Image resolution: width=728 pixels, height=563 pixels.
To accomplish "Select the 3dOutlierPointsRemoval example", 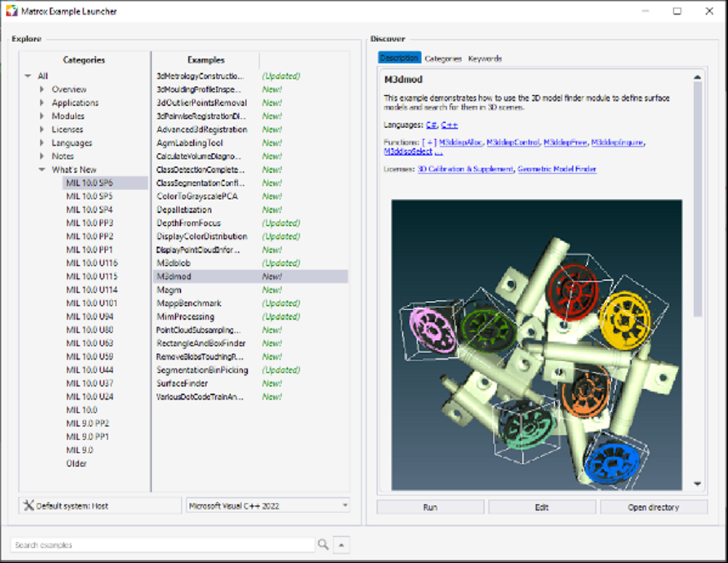I will coord(202,103).
